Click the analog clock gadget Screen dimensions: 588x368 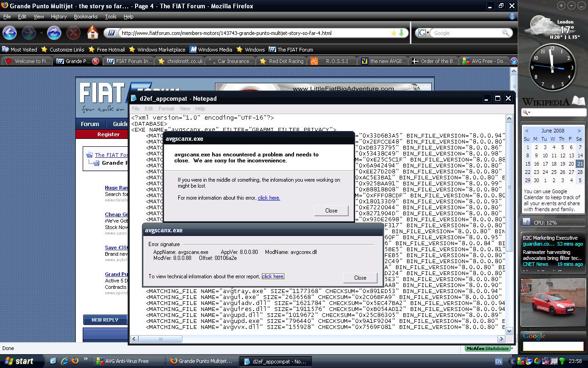coord(552,68)
